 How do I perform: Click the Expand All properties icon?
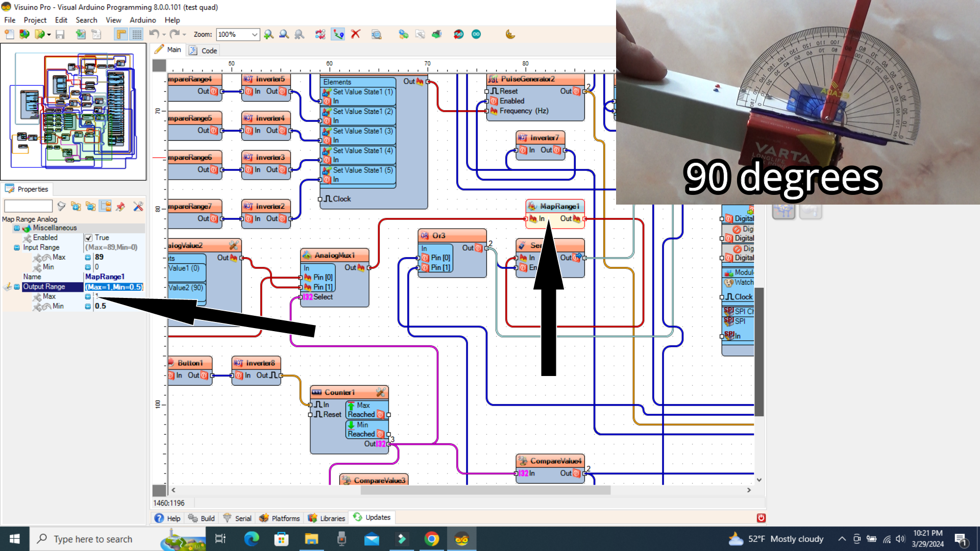click(x=76, y=206)
